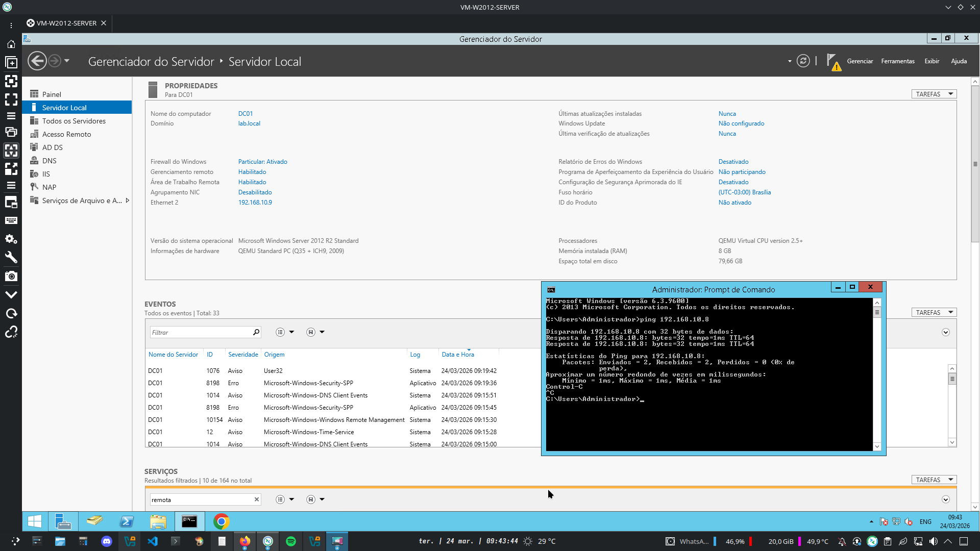Open Eventos list criteria options icon
The height and width of the screenshot is (551, 980).
pos(280,333)
